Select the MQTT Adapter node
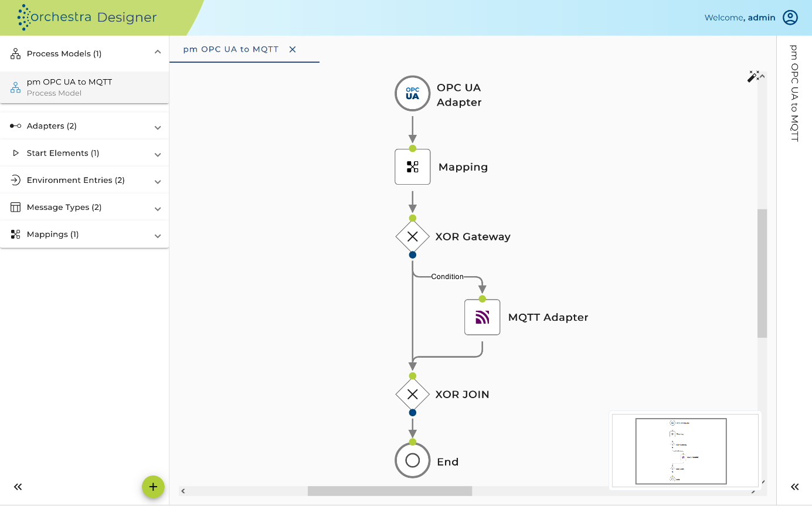 click(483, 317)
